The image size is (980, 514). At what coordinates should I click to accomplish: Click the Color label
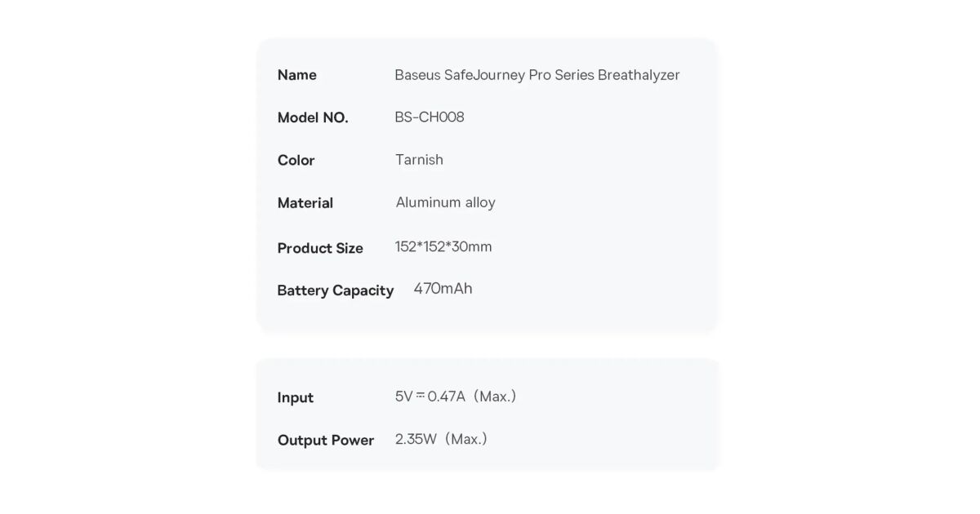[296, 161]
